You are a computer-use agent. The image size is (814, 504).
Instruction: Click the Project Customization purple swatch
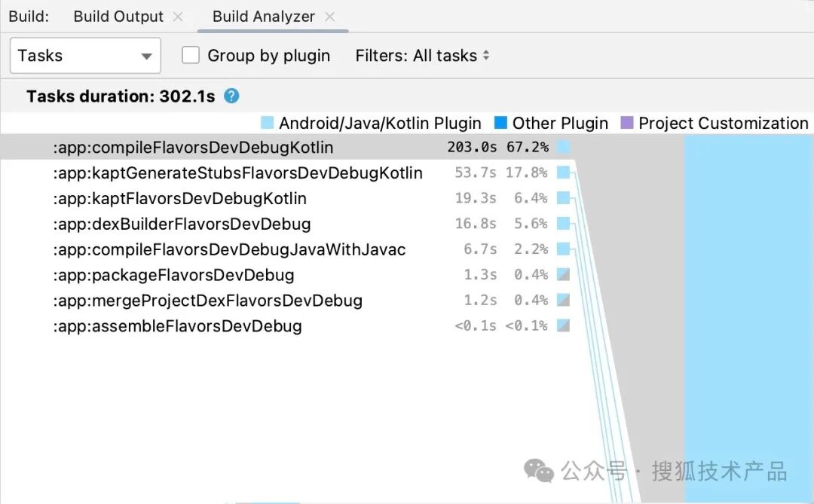pyautogui.click(x=627, y=123)
